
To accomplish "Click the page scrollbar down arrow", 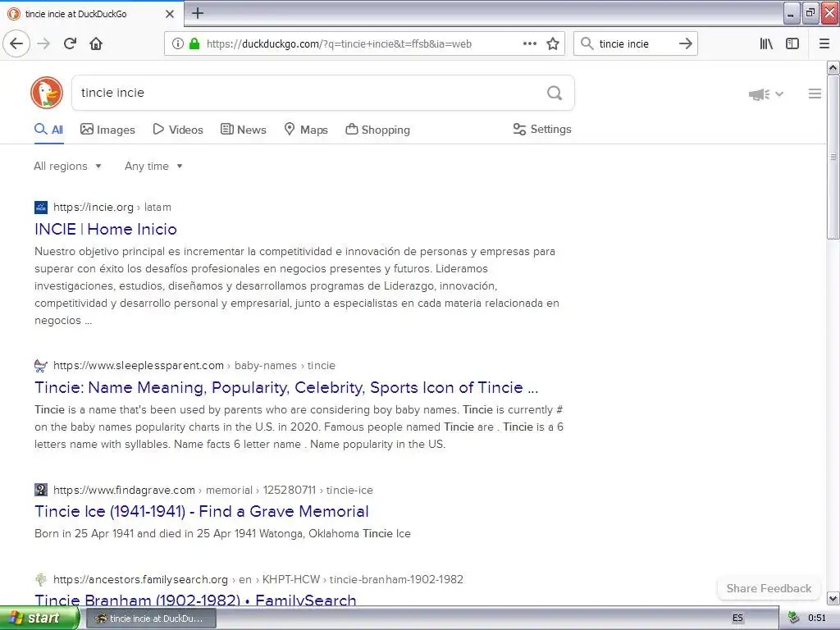I will [833, 598].
